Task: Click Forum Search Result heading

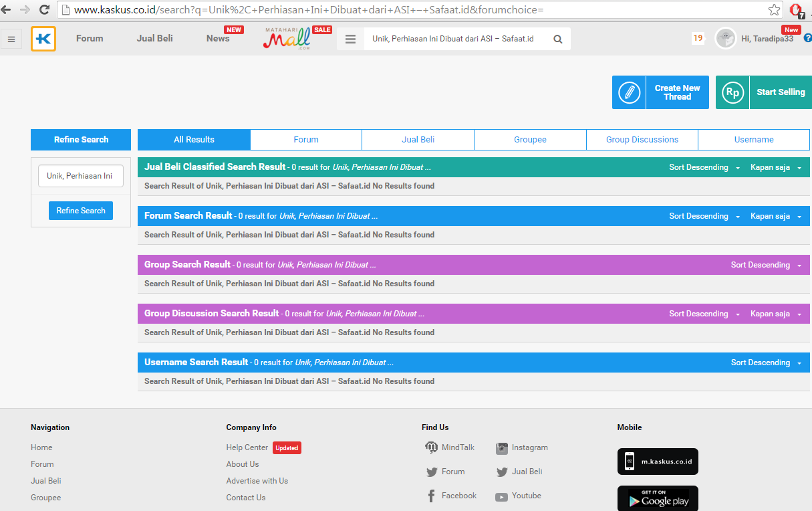Action: [x=188, y=215]
